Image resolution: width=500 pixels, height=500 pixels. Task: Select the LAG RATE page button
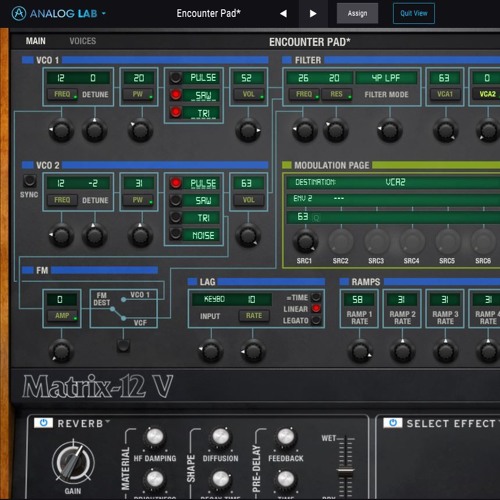pyautogui.click(x=254, y=316)
